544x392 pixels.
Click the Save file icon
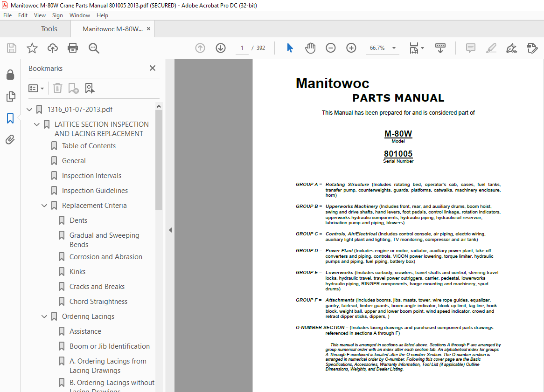[x=12, y=48]
